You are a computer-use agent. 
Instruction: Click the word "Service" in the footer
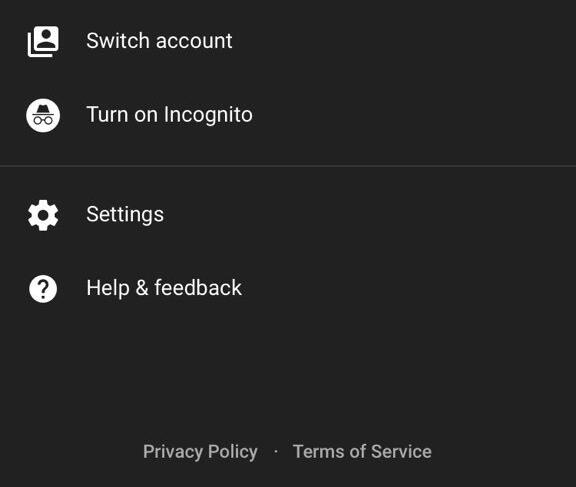coord(401,451)
